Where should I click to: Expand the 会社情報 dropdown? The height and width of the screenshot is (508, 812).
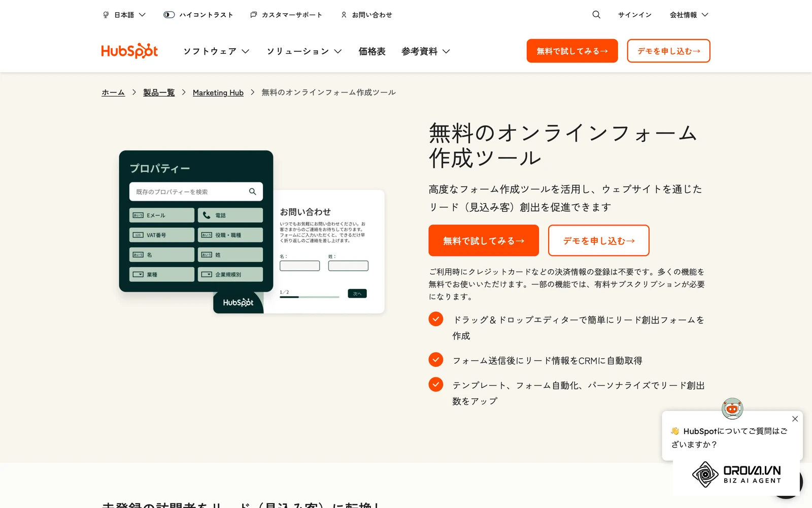pos(689,15)
